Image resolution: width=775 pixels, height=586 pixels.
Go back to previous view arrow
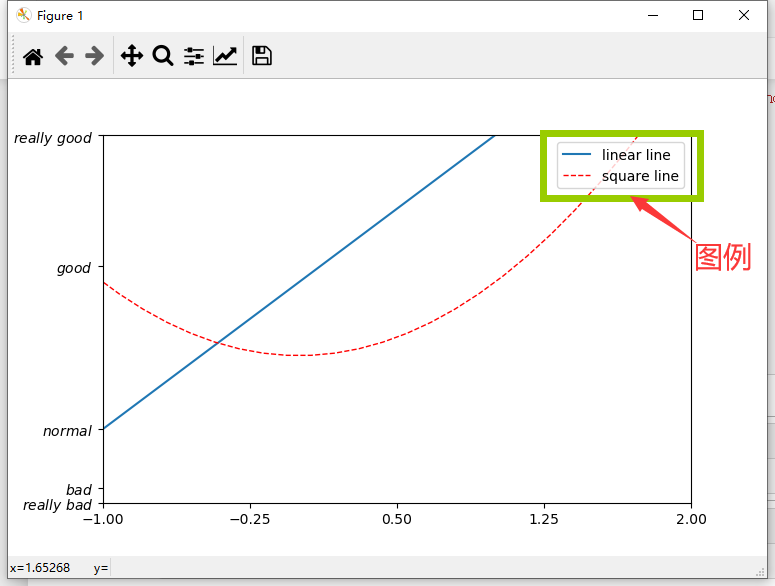click(x=64, y=56)
